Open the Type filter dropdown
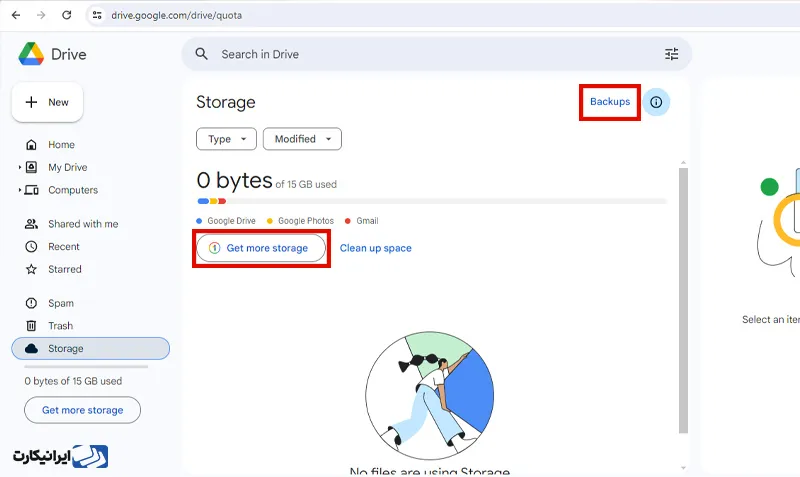Screen dimensions: 800x477 pyautogui.click(x=227, y=139)
